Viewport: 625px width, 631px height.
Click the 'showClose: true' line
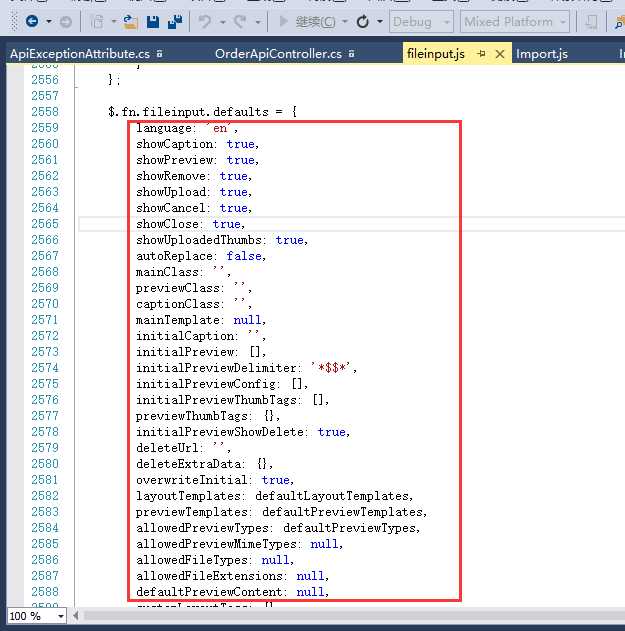coord(190,224)
